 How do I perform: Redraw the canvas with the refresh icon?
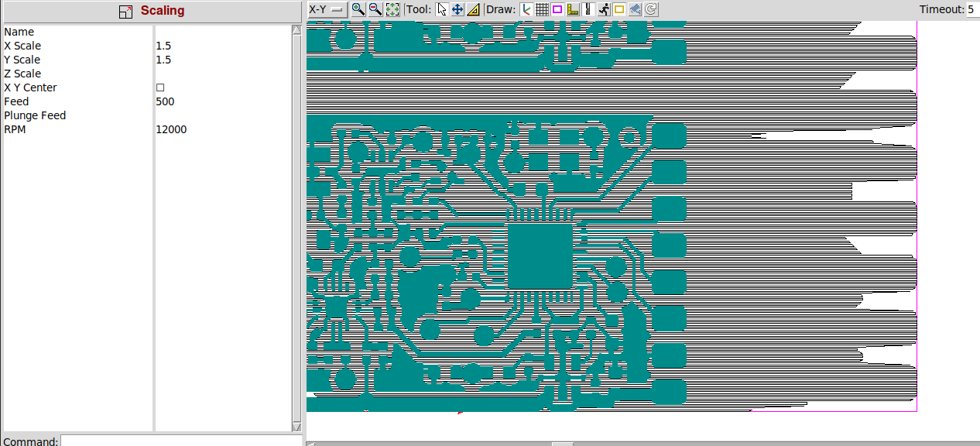pos(651,9)
